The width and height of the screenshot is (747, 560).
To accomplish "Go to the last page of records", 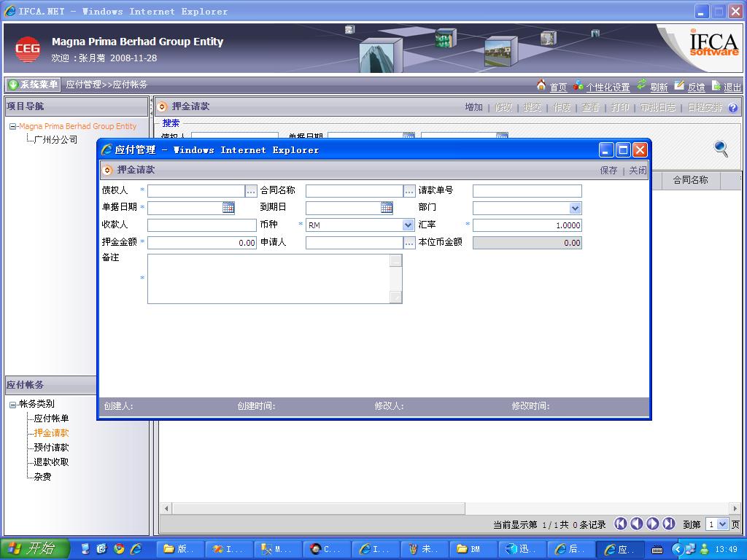I will pyautogui.click(x=668, y=524).
